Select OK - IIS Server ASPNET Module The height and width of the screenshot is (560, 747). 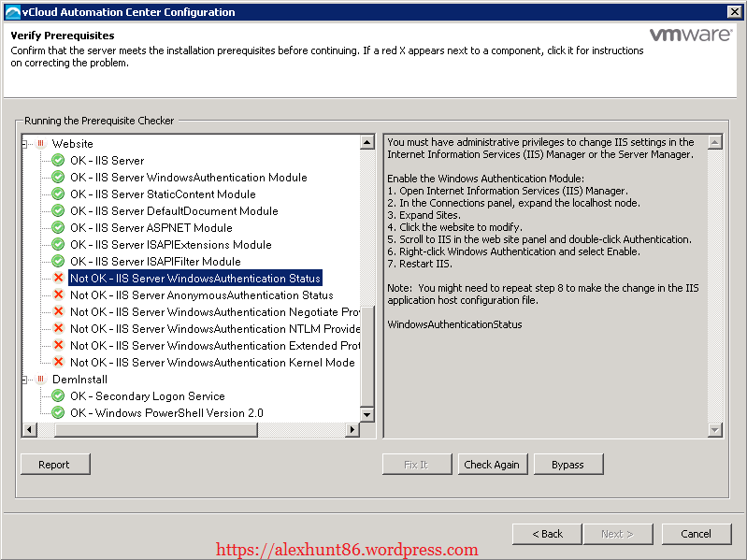coord(151,227)
